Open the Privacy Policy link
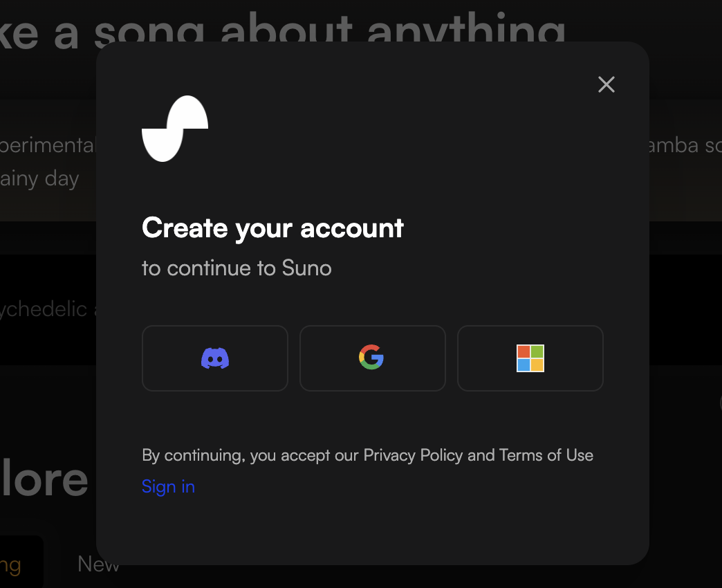 [413, 455]
